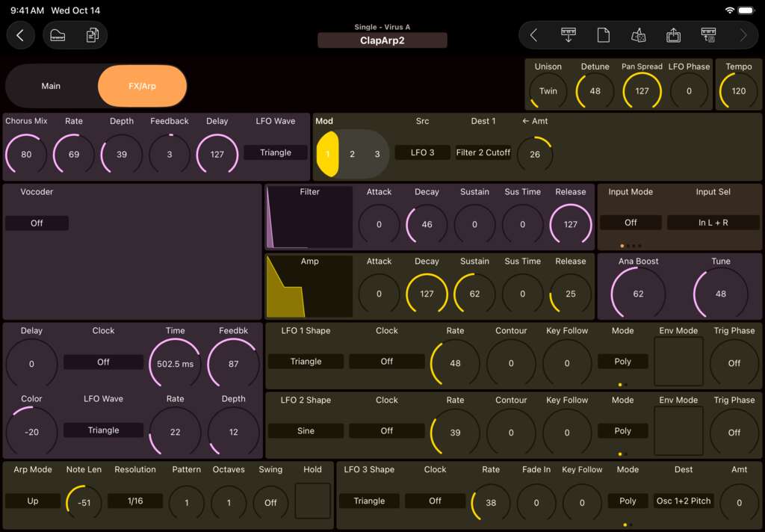Image resolution: width=765 pixels, height=532 pixels.
Task: Click Arp Swing knob showing Off
Action: click(270, 503)
